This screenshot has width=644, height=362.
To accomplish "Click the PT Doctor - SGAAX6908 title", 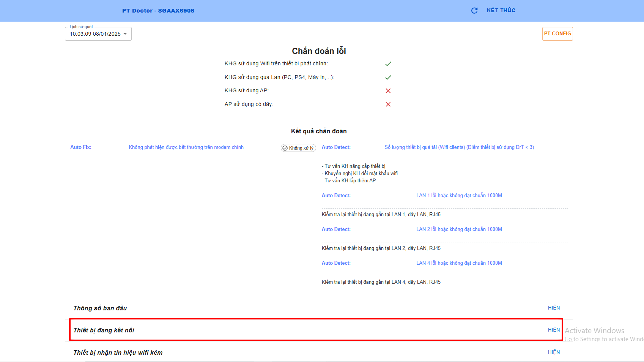I will pos(158,11).
